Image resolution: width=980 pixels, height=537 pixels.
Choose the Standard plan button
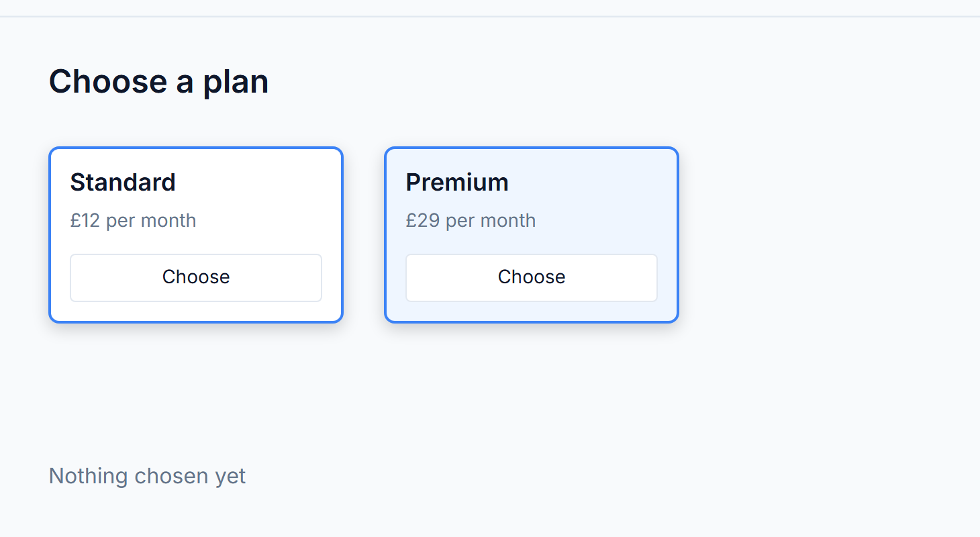pyautogui.click(x=196, y=278)
